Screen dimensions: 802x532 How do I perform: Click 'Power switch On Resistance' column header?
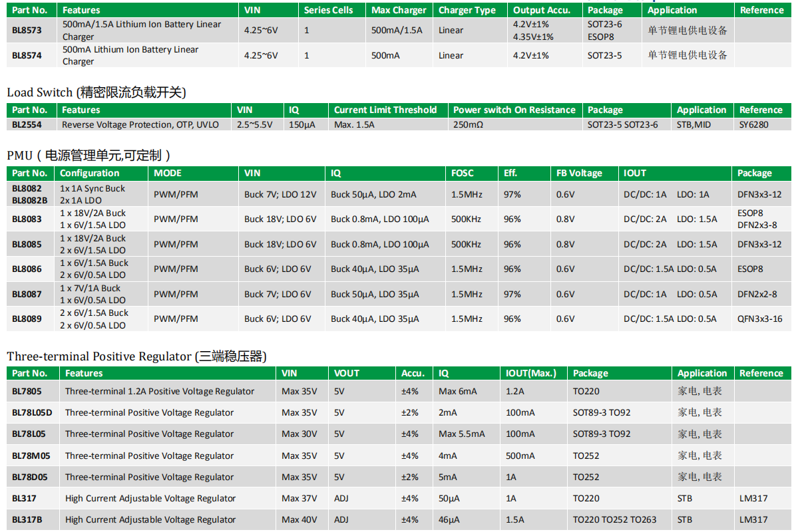[514, 110]
